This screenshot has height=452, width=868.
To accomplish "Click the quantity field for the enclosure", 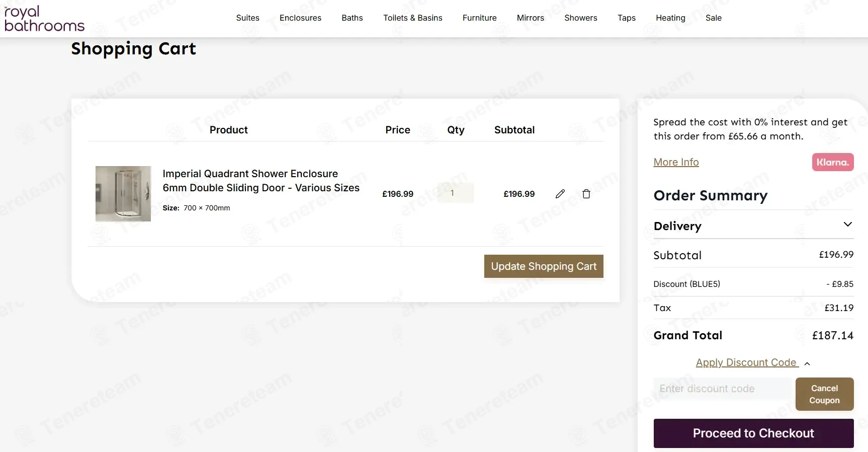I will point(455,193).
